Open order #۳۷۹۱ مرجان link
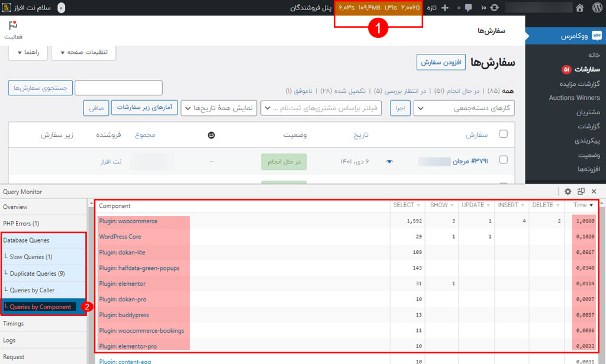The height and width of the screenshot is (364, 606). 470,161
